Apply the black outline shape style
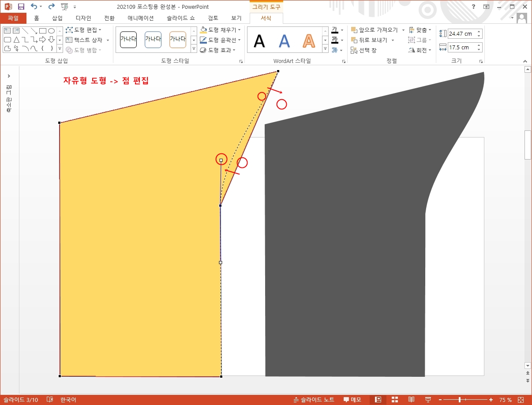 click(128, 40)
